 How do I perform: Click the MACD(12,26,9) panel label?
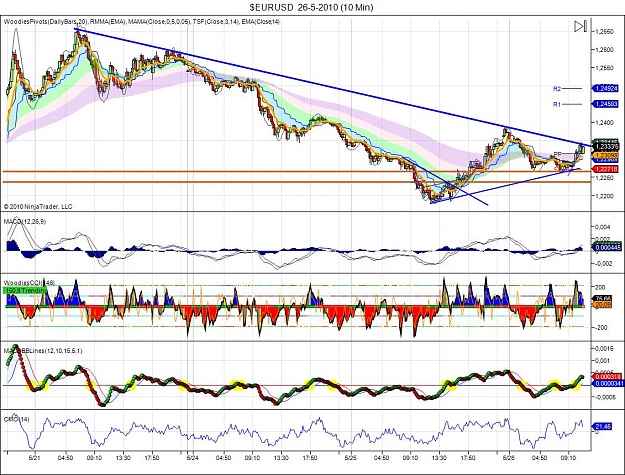(x=25, y=221)
